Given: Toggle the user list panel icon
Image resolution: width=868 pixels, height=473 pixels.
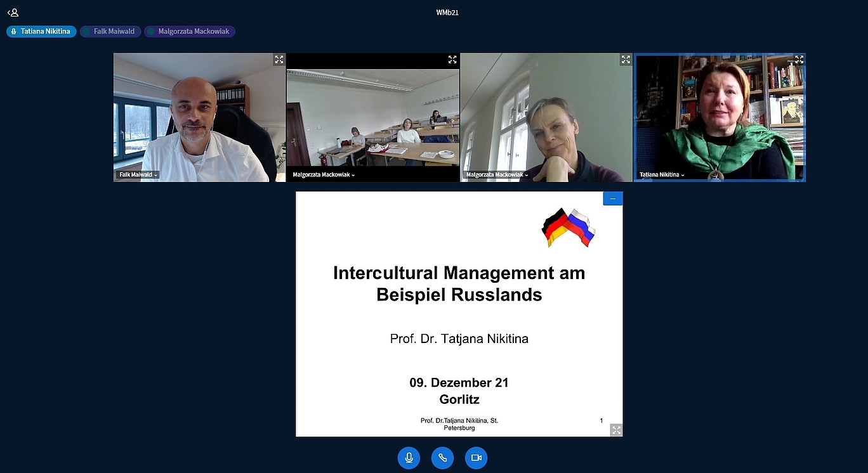Looking at the screenshot, I should point(13,12).
